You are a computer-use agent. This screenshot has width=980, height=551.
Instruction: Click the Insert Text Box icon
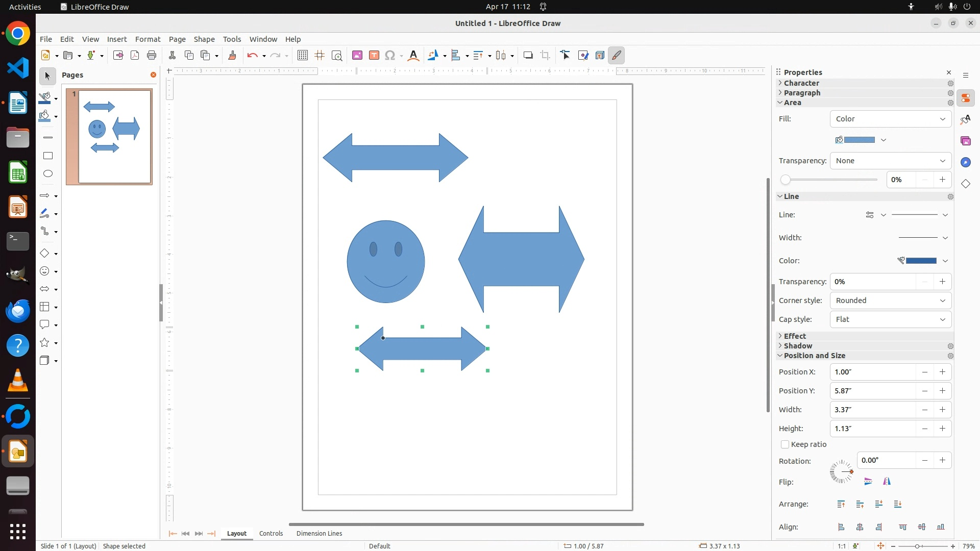coord(374,55)
